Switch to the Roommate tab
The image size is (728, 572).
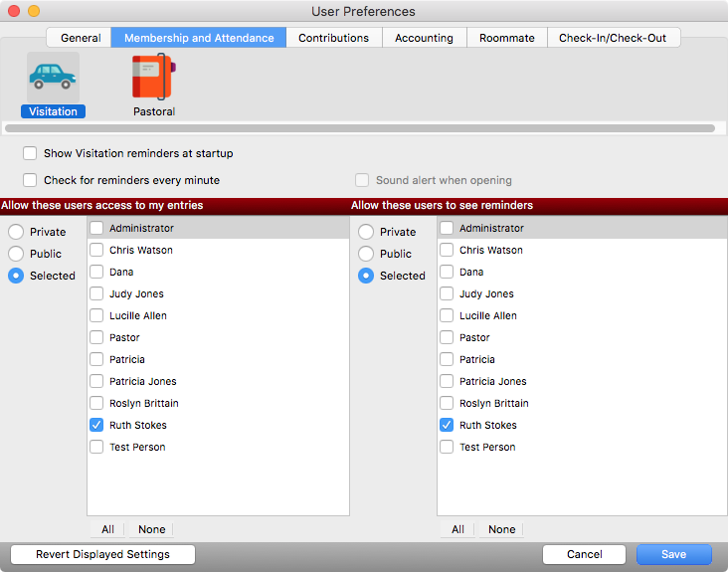[506, 38]
